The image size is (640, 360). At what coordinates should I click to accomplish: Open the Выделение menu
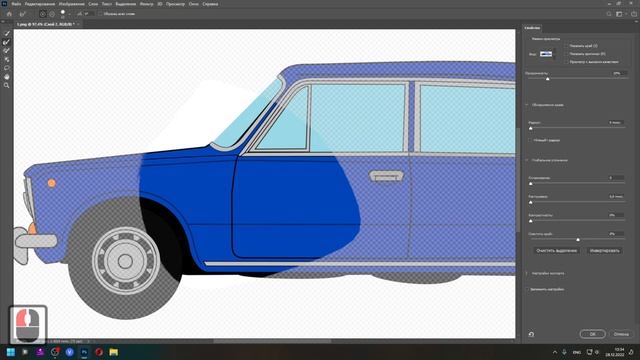pyautogui.click(x=126, y=4)
